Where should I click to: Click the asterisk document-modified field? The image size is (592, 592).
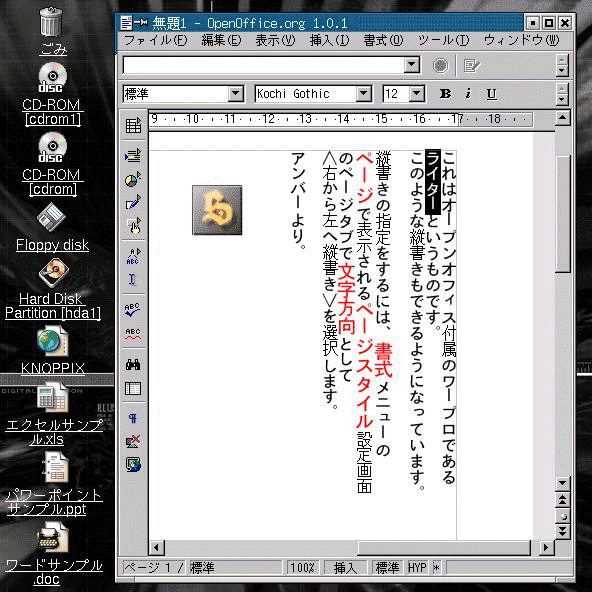pos(437,568)
